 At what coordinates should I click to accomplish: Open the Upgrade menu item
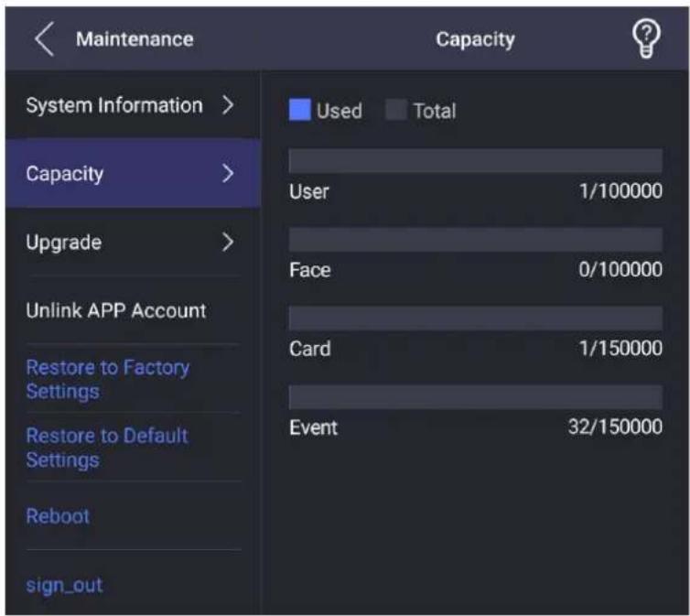[133, 242]
